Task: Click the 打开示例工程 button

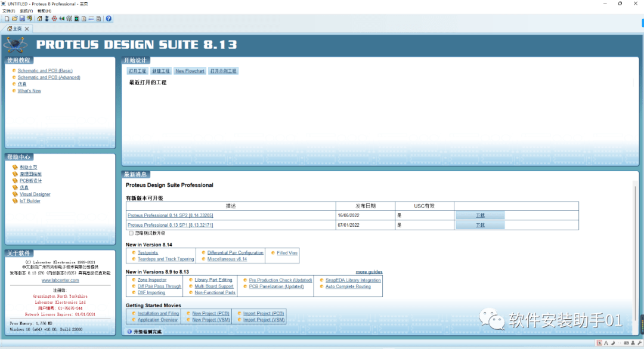Action: coord(224,71)
